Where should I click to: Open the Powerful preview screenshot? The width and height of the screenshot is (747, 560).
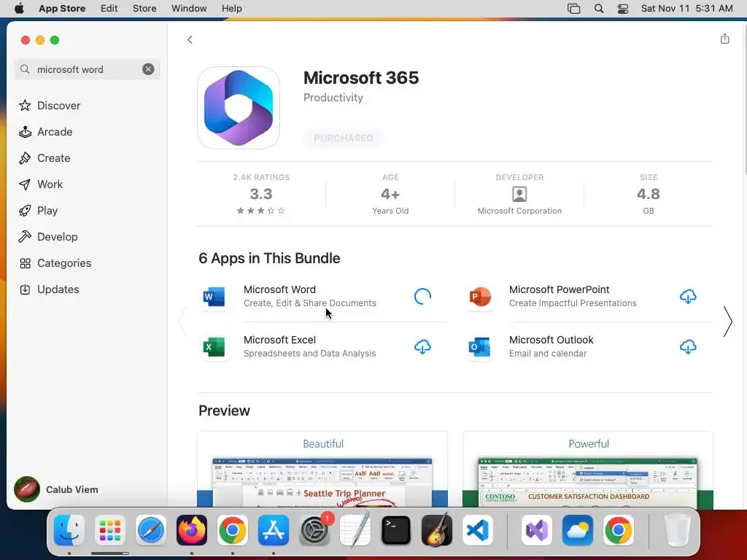588,470
